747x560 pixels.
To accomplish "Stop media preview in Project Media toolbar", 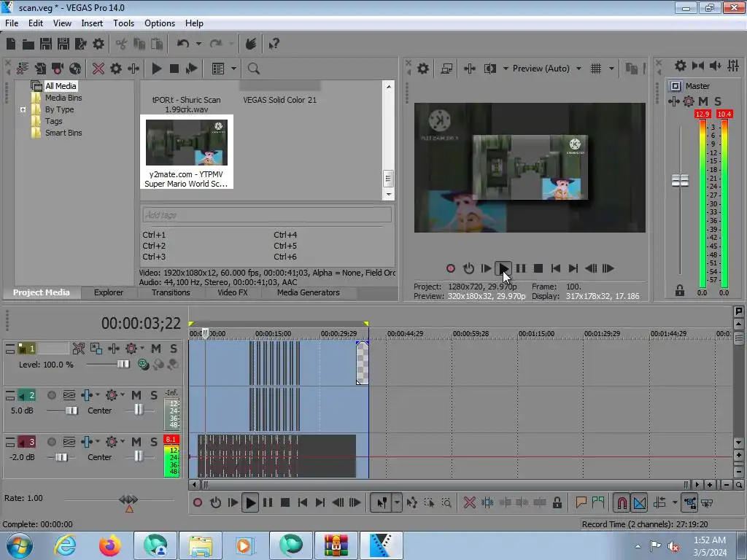I will coord(174,69).
